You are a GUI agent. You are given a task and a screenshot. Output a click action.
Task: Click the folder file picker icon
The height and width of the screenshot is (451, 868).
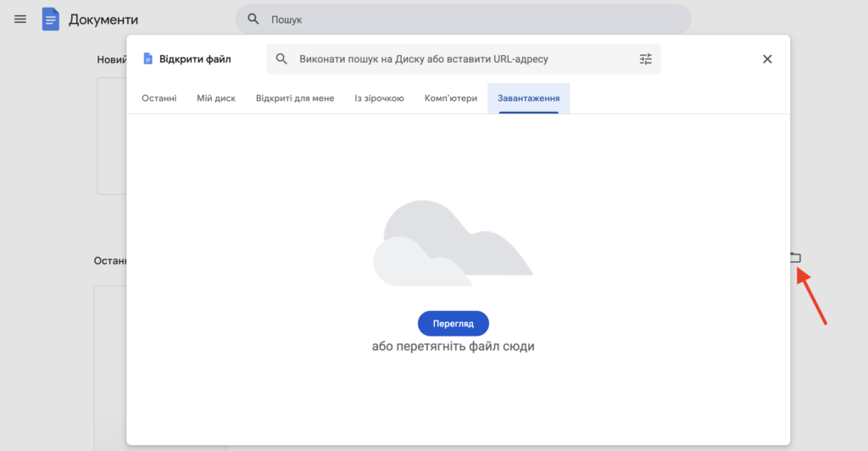pyautogui.click(x=795, y=258)
